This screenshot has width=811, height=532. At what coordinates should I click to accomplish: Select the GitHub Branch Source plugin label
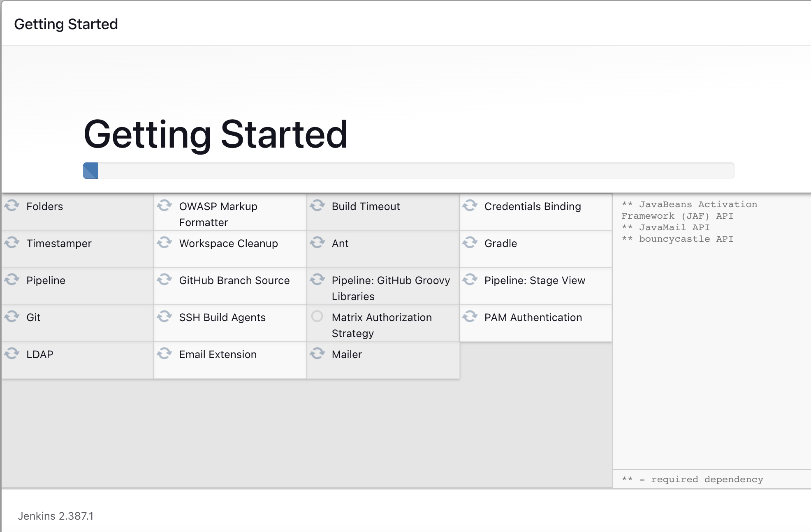click(x=234, y=280)
